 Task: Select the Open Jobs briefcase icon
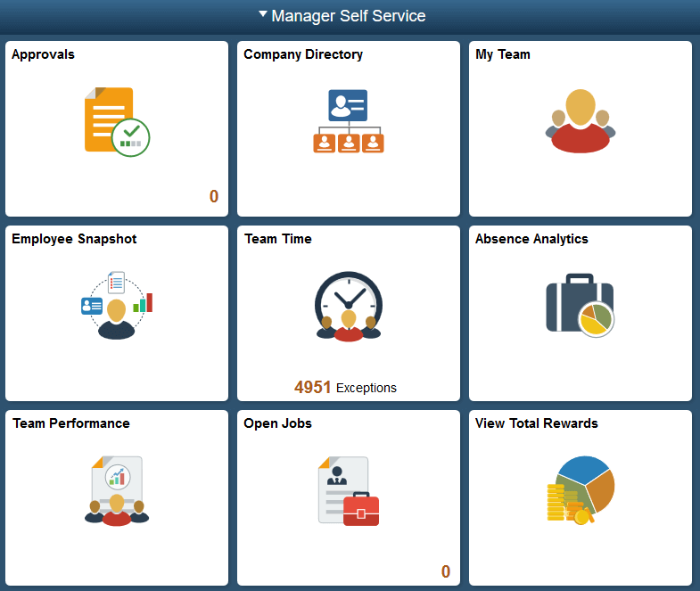click(x=348, y=490)
